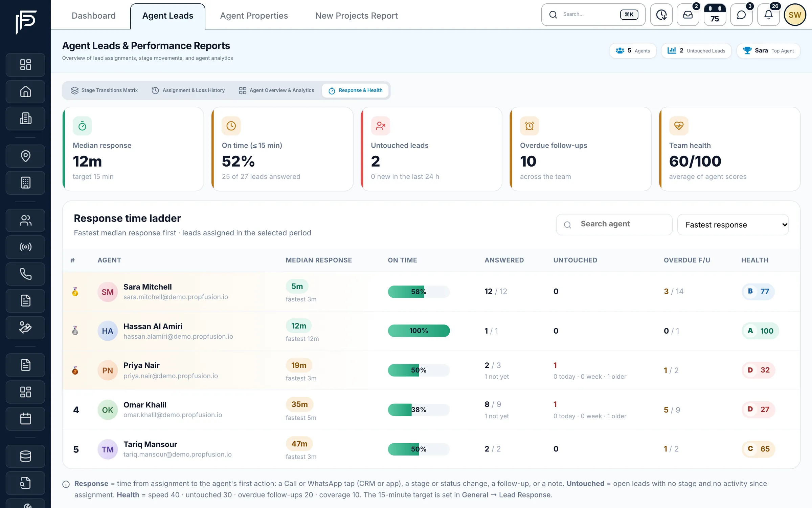
Task: Select the Assignment & Loss History tab
Action: [x=188, y=90]
